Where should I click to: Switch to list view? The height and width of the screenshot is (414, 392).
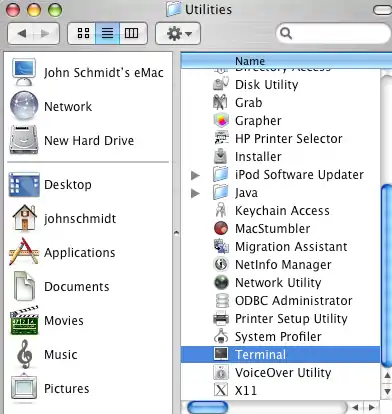point(107,33)
